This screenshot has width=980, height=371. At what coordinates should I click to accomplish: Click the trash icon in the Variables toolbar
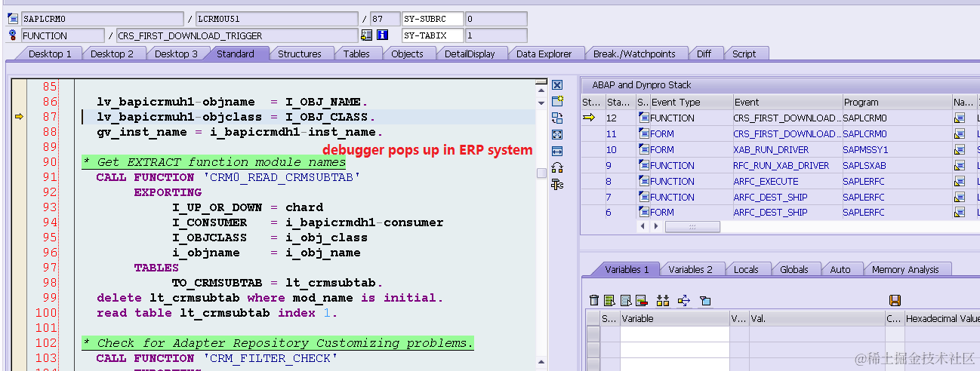point(594,300)
